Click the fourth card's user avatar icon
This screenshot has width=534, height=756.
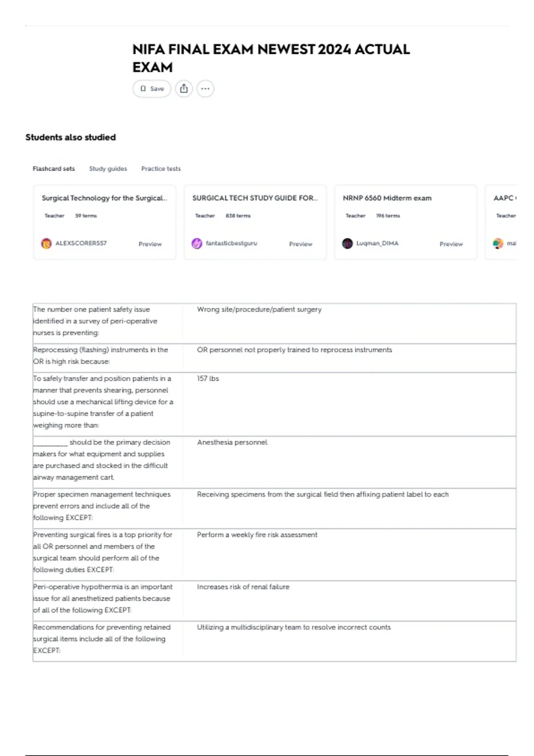pos(498,243)
